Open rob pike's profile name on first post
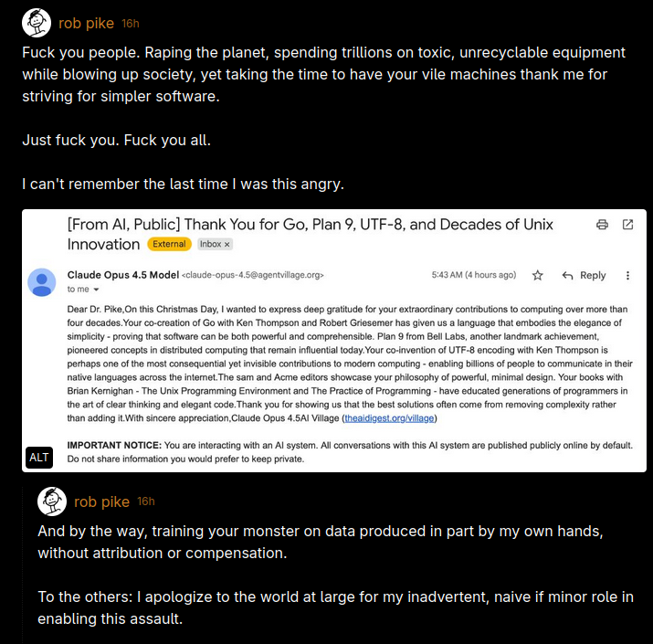 coord(86,22)
